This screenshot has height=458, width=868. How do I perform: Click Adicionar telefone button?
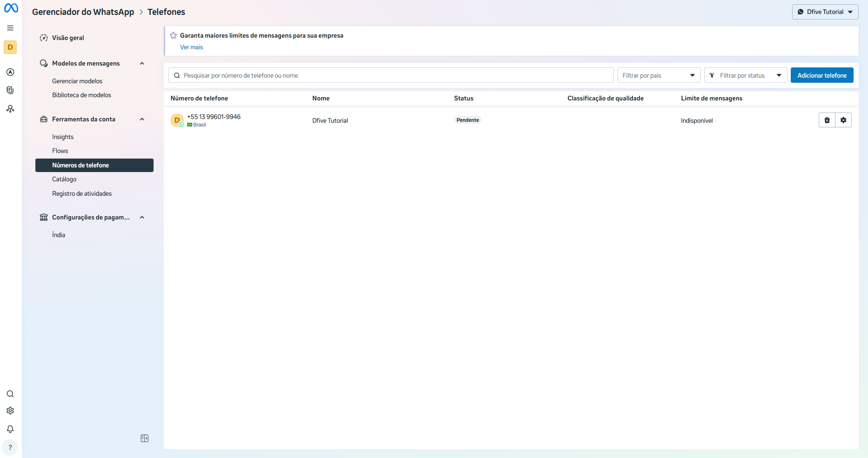pyautogui.click(x=821, y=75)
